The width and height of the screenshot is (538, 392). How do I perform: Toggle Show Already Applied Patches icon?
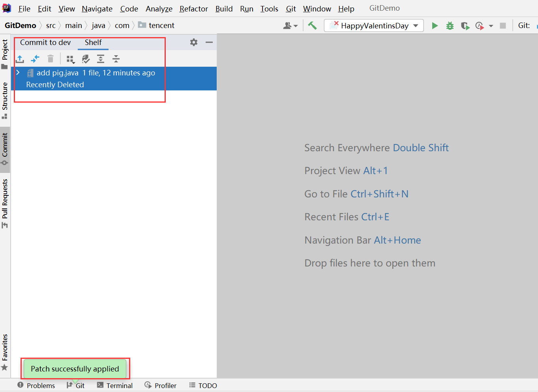click(86, 58)
